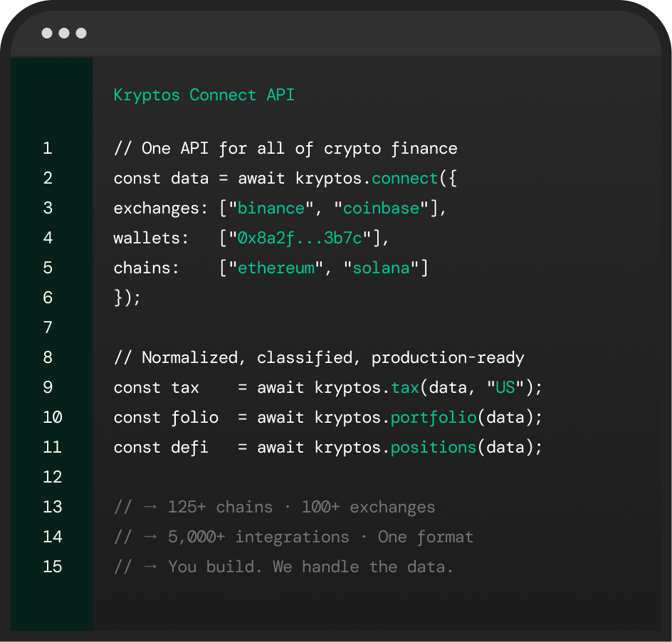672x642 pixels.
Task: Click 'const defi' declaration
Action: pyautogui.click(x=161, y=448)
